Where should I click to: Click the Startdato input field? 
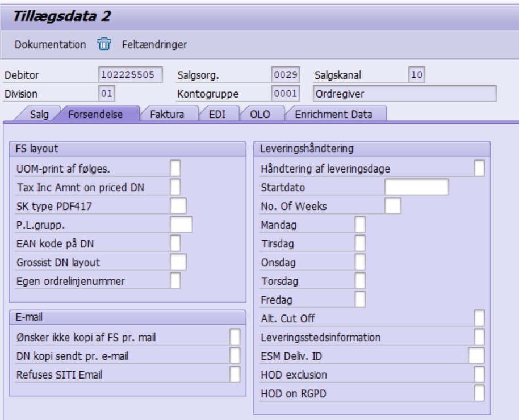click(416, 187)
